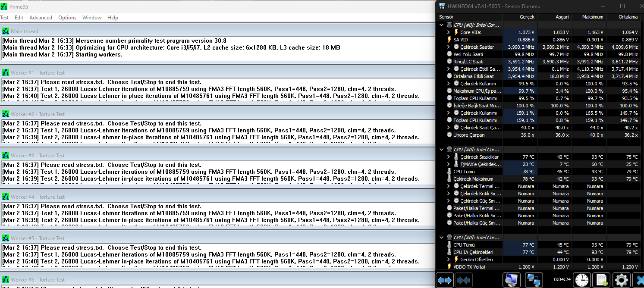Collapse CPU group containing Core VIDs
The height and width of the screenshot is (288, 644).
click(x=441, y=25)
